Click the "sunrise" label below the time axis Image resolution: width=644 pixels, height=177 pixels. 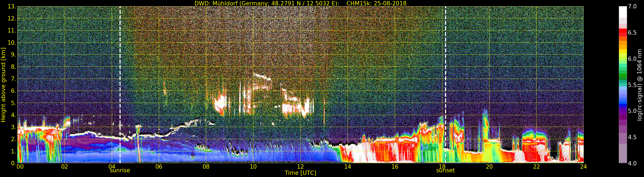point(120,171)
